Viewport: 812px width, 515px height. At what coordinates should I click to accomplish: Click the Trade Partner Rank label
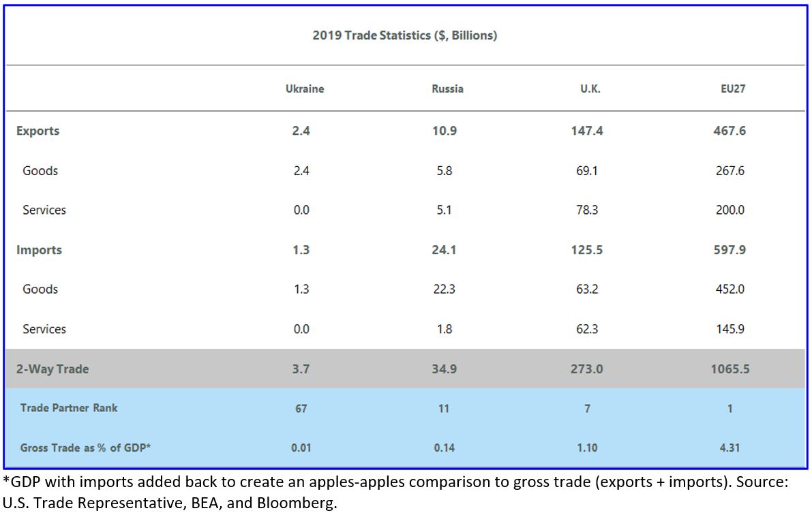(69, 408)
